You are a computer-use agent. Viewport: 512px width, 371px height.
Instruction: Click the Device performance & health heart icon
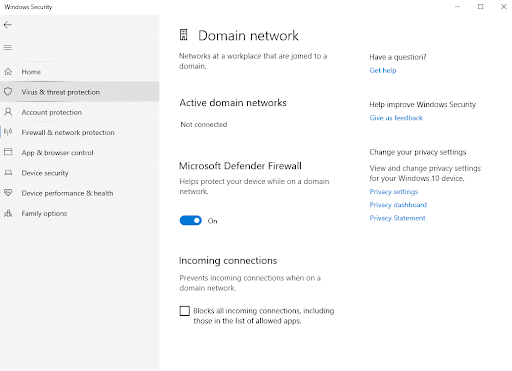(8, 193)
